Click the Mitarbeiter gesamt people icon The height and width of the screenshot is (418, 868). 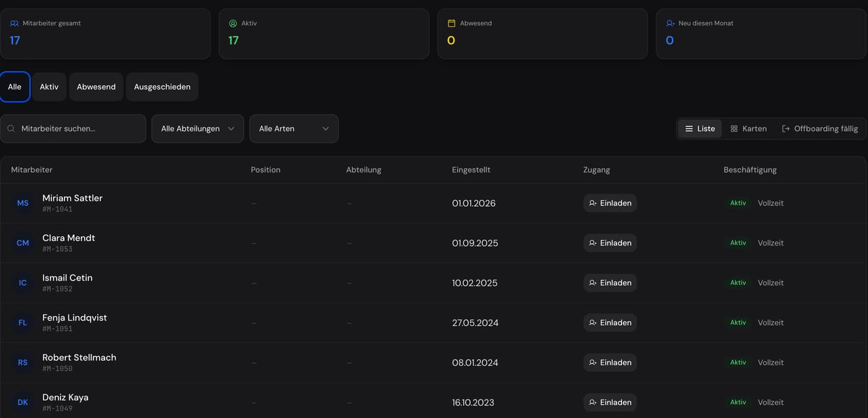pyautogui.click(x=14, y=23)
